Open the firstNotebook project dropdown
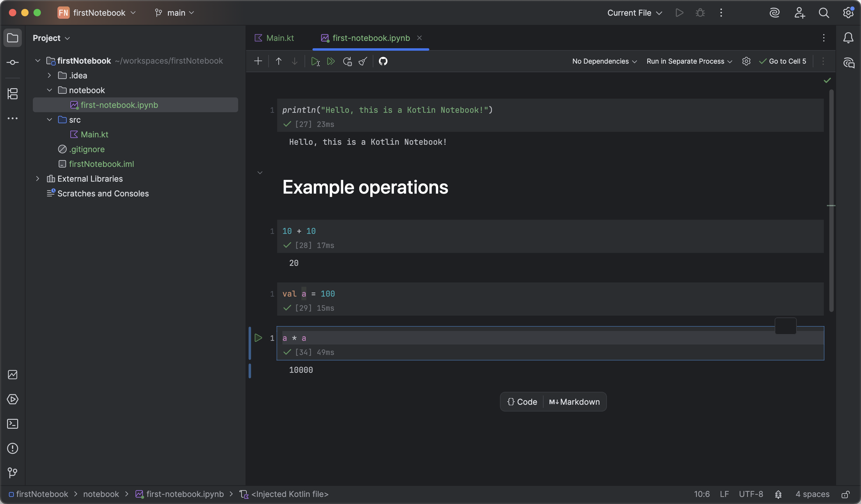Image resolution: width=861 pixels, height=504 pixels. pyautogui.click(x=97, y=13)
